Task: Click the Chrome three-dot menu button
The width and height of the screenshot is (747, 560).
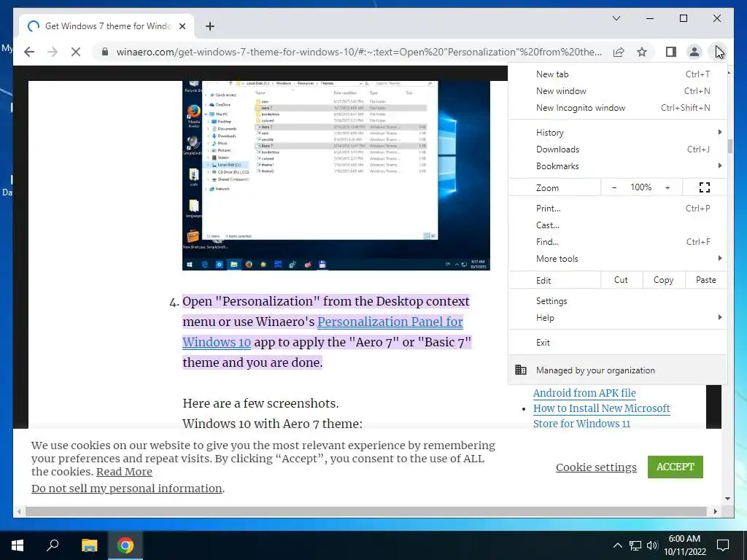Action: pyautogui.click(x=718, y=52)
